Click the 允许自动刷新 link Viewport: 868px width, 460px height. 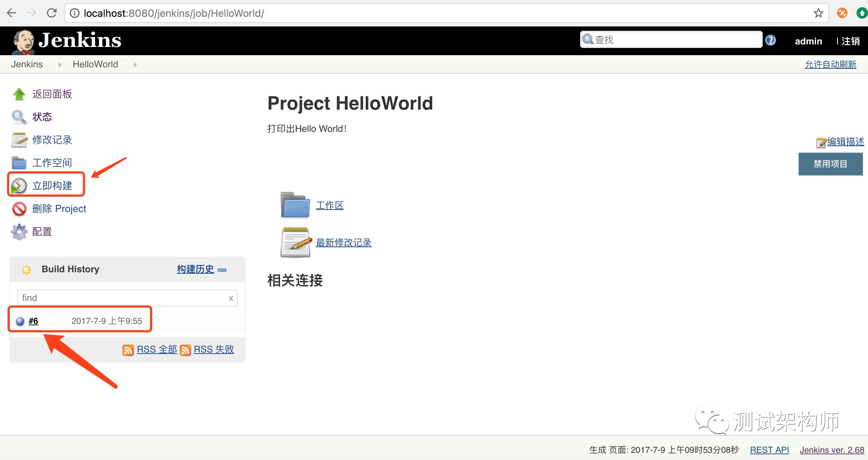[x=831, y=64]
